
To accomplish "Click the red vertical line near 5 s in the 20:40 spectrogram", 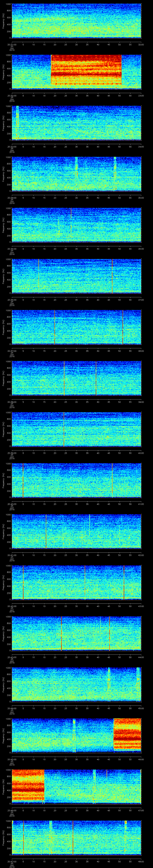I will (x=23, y=480).
